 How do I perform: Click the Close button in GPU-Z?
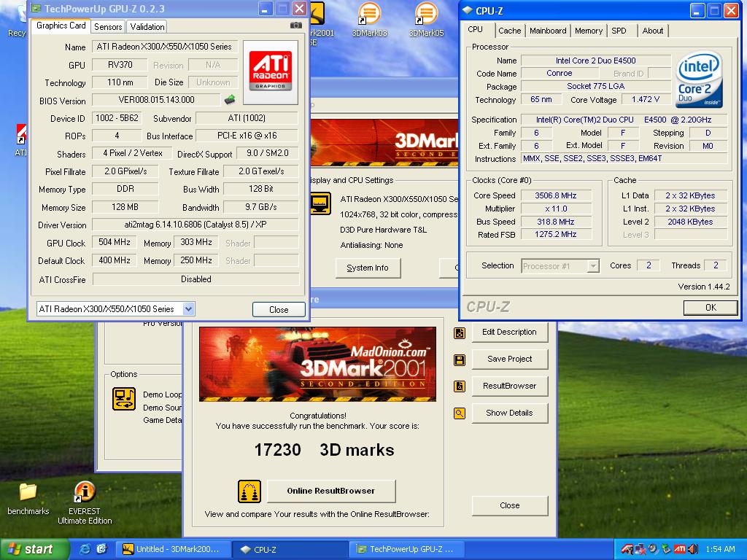(279, 309)
